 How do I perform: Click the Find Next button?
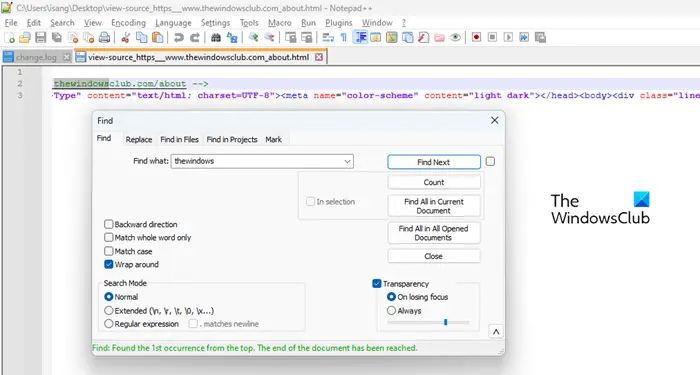tap(434, 162)
